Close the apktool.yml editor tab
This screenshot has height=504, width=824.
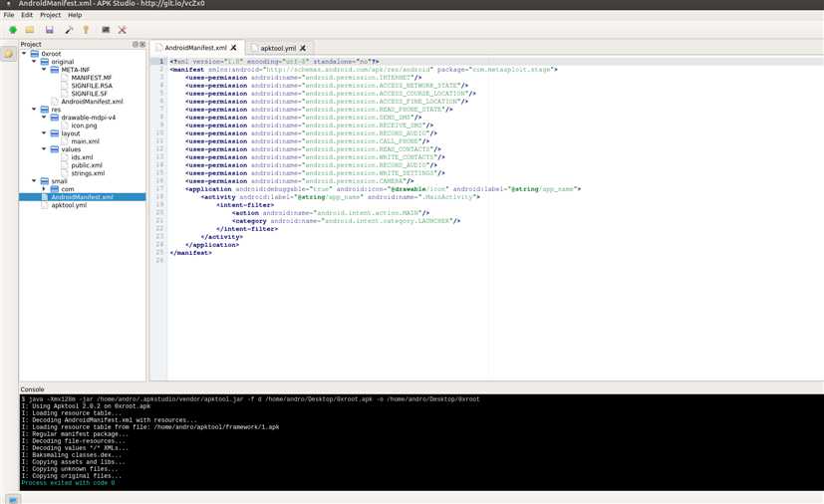tap(303, 48)
